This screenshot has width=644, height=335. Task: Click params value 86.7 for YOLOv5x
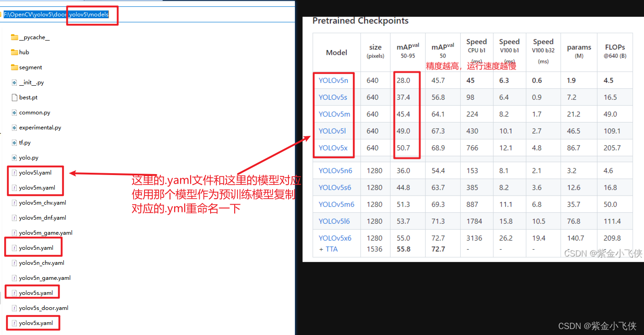[574, 148]
